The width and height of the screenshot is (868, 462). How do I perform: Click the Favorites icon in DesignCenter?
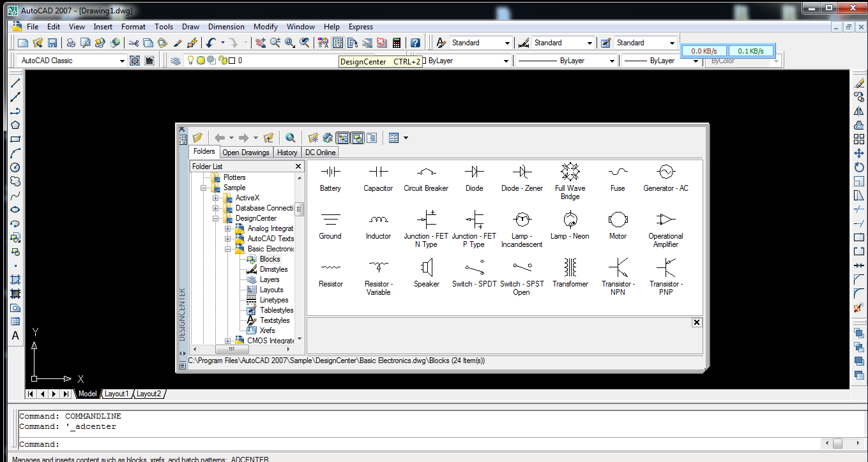[312, 137]
